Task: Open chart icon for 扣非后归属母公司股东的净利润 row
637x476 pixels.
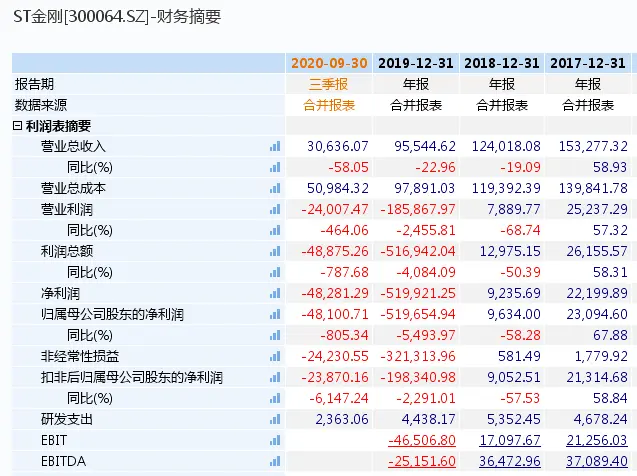Action: click(275, 377)
